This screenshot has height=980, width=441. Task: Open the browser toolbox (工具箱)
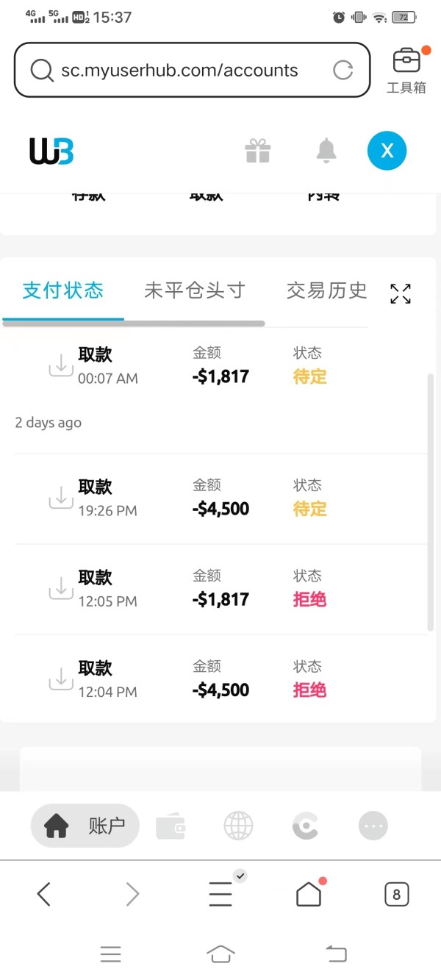[406, 69]
